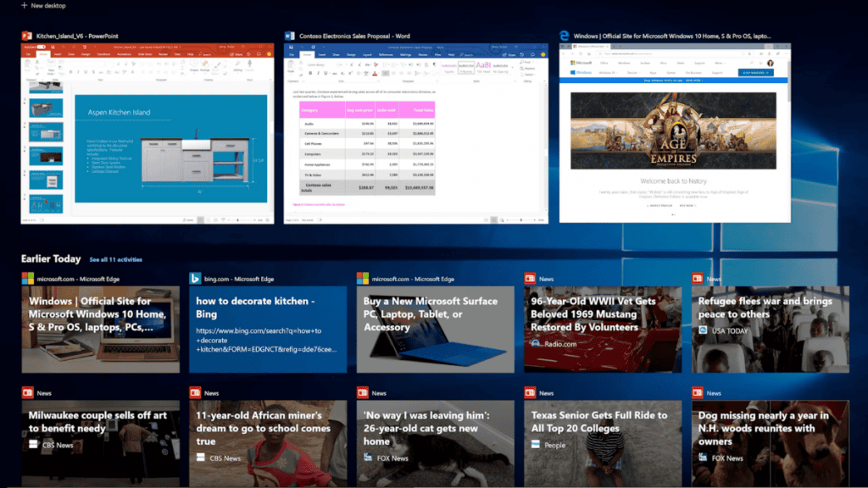Screen dimensions: 868x488
Task: Expand Devices dropdown on Edge page
Action: pos(634,73)
